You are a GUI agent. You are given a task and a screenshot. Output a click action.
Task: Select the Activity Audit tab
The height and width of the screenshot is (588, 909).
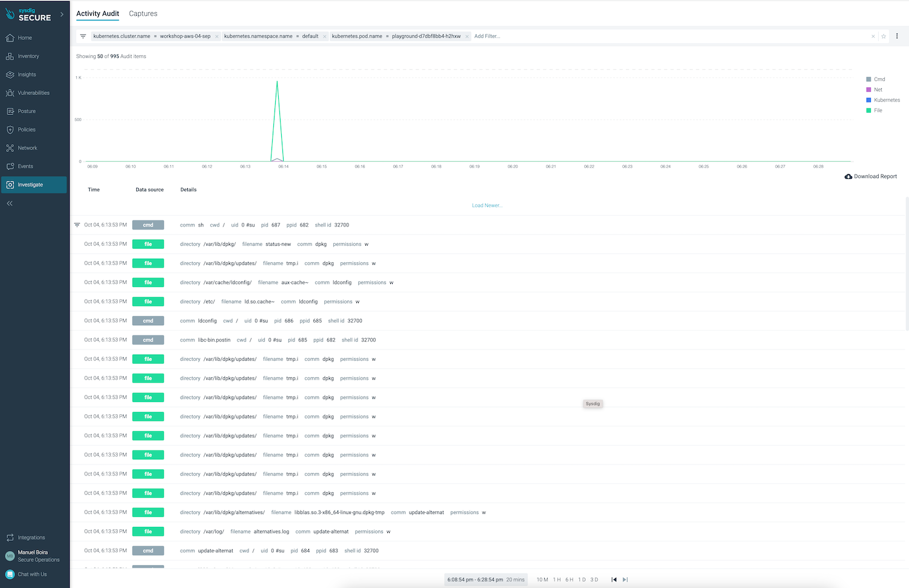[x=98, y=13]
